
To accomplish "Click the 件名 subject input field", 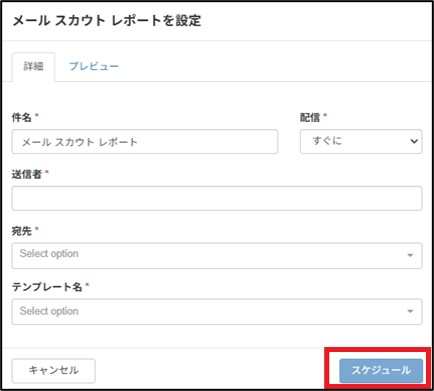I will click(145, 142).
